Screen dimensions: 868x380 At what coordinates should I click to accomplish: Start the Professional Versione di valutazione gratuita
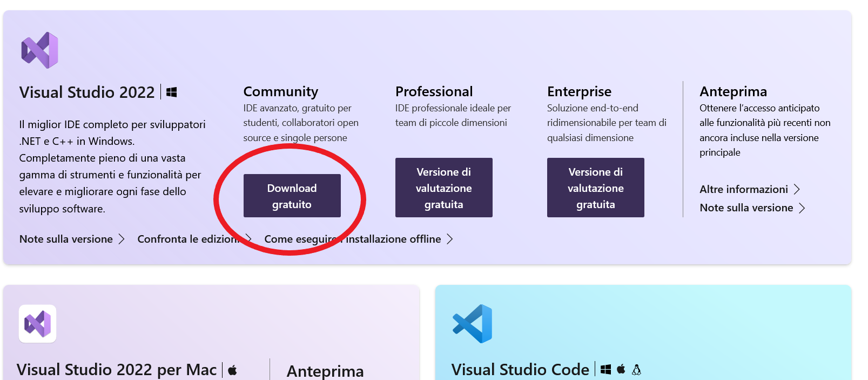pos(443,188)
